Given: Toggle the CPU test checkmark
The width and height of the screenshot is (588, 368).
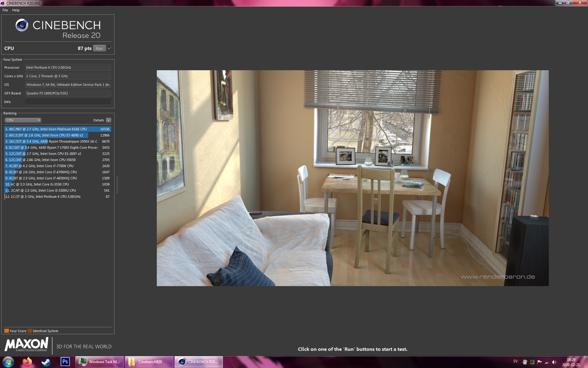Looking at the screenshot, I should click(x=110, y=48).
